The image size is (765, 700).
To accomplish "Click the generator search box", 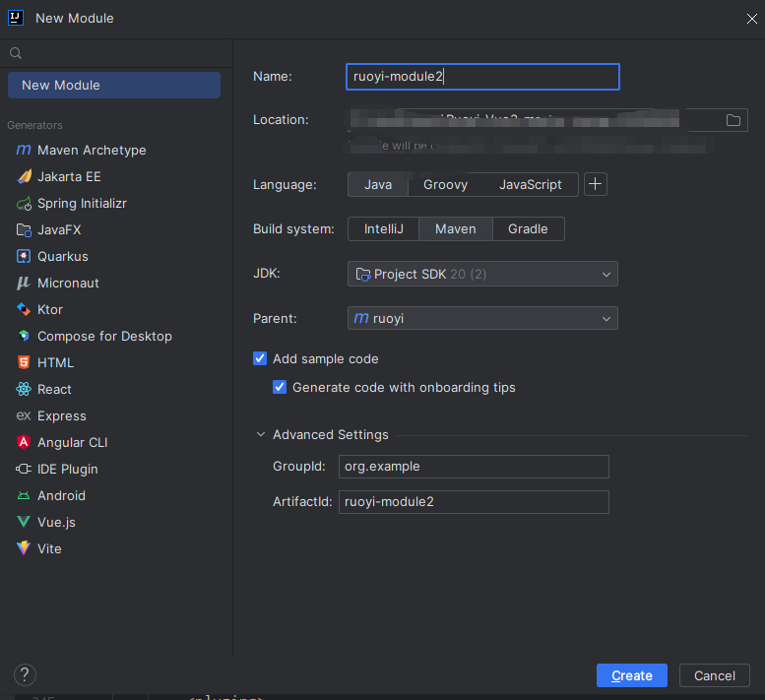I will (116, 53).
